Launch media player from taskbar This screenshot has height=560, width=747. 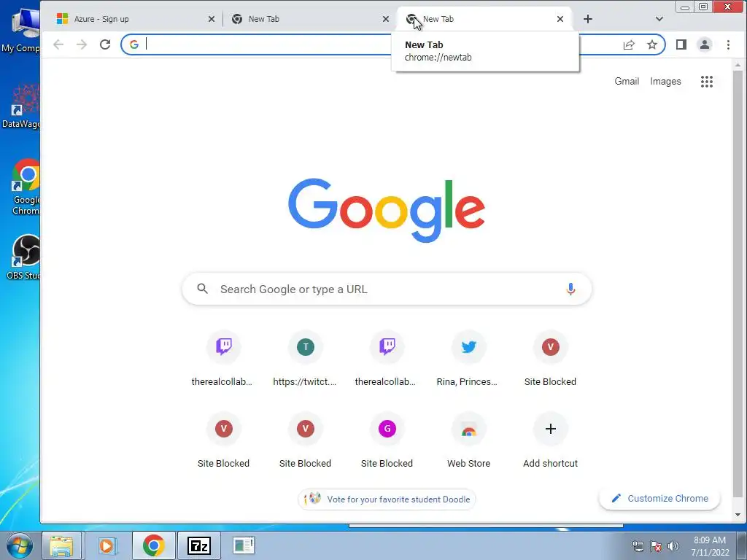click(107, 545)
